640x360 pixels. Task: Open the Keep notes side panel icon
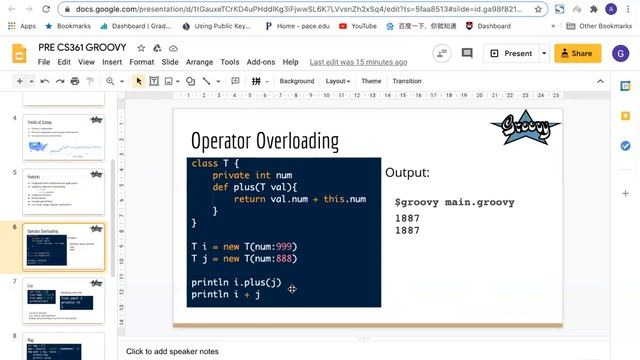coord(625,116)
